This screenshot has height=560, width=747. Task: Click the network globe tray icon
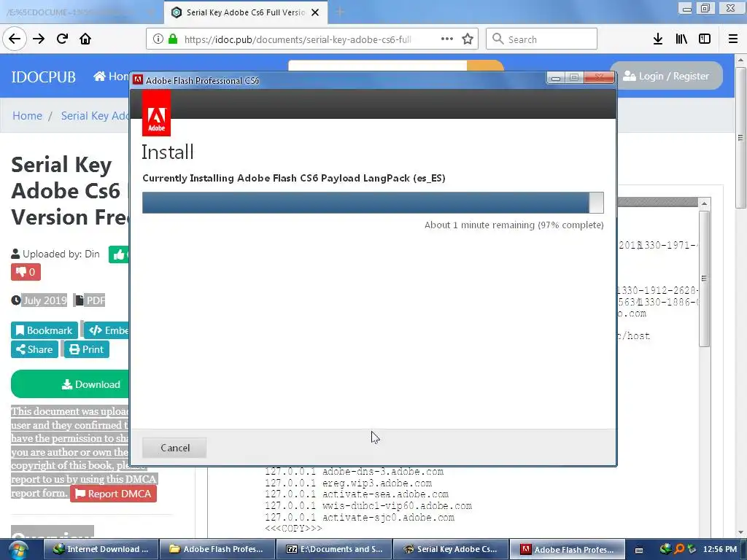click(x=666, y=549)
